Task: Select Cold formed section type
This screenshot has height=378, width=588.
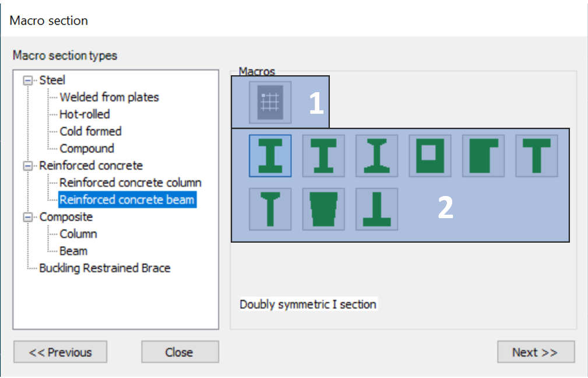Action: point(90,131)
